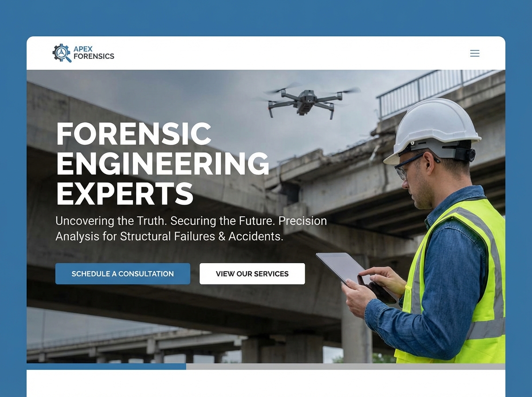Click the "Uncovering the Truth" tagline text
532x397 pixels.
(x=191, y=228)
